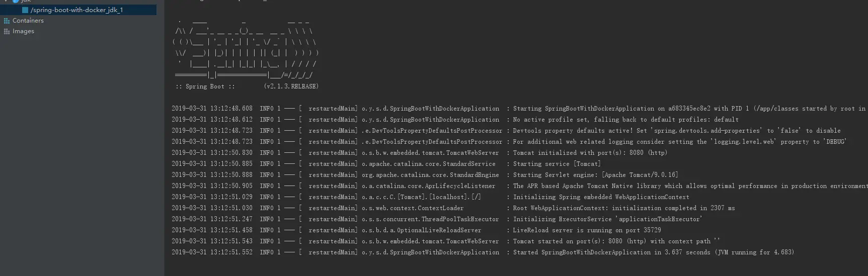
Task: Click the Images grid icon
Action: pyautogui.click(x=7, y=31)
